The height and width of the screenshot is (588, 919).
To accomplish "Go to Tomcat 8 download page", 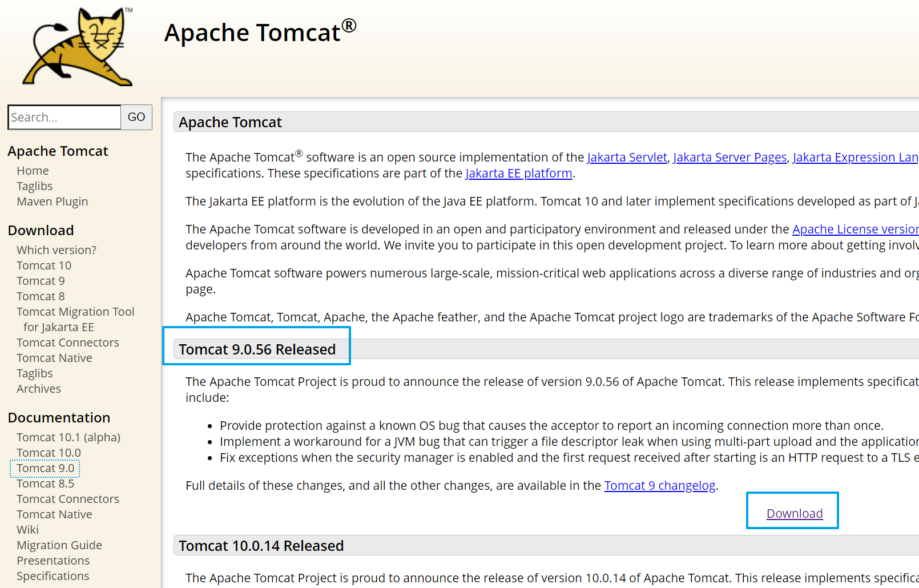I will pyautogui.click(x=41, y=296).
